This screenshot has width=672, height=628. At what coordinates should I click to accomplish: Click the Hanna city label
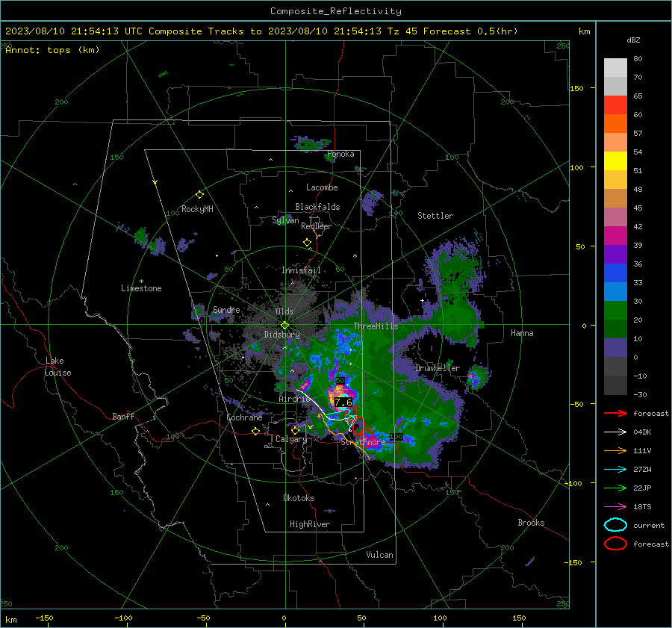[522, 333]
